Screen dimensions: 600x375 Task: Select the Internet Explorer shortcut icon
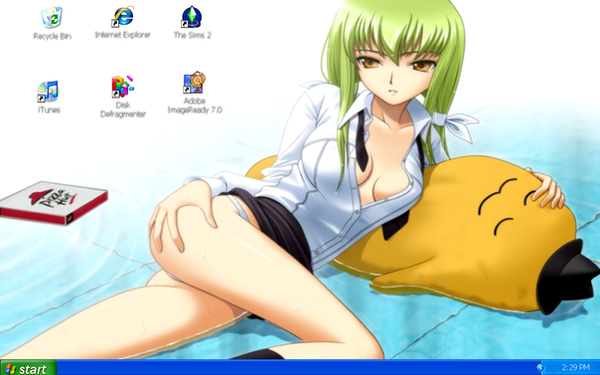coord(122,16)
